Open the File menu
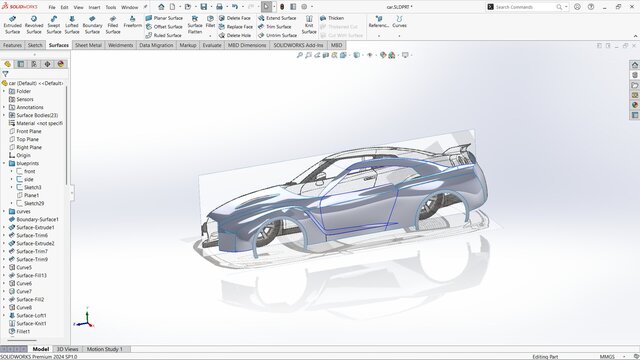 [x=52, y=7]
